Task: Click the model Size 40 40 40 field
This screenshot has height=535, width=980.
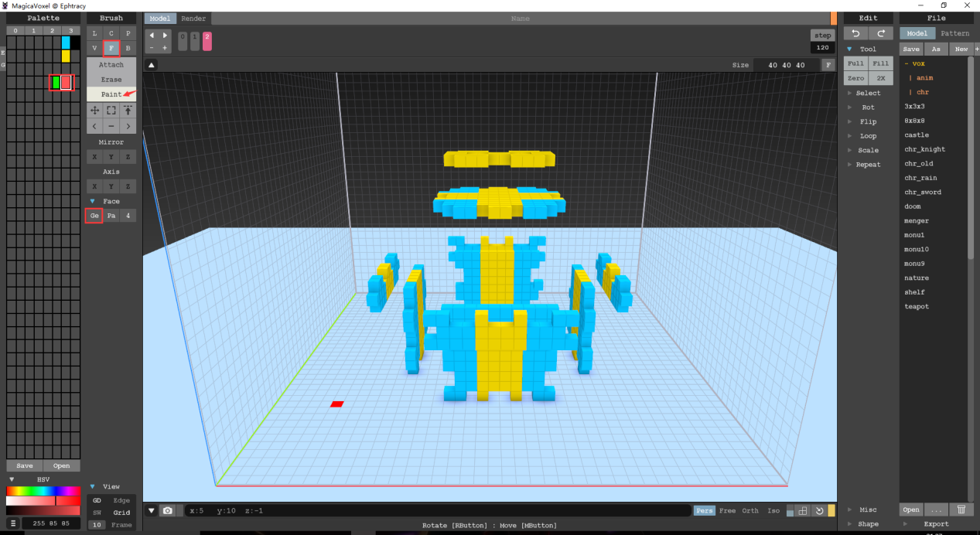Action: [x=787, y=65]
